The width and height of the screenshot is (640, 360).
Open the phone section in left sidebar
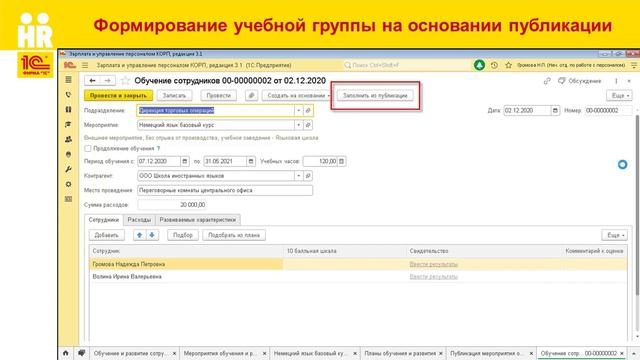pyautogui.click(x=68, y=95)
